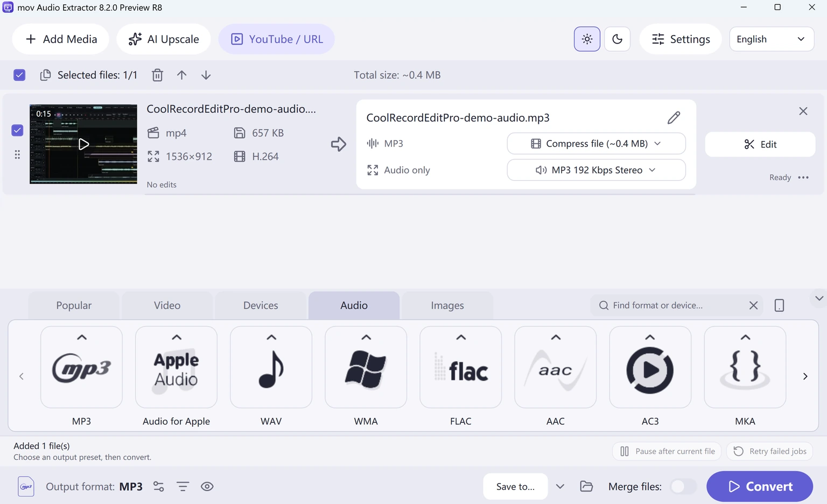Delete selected files with trash icon

157,75
